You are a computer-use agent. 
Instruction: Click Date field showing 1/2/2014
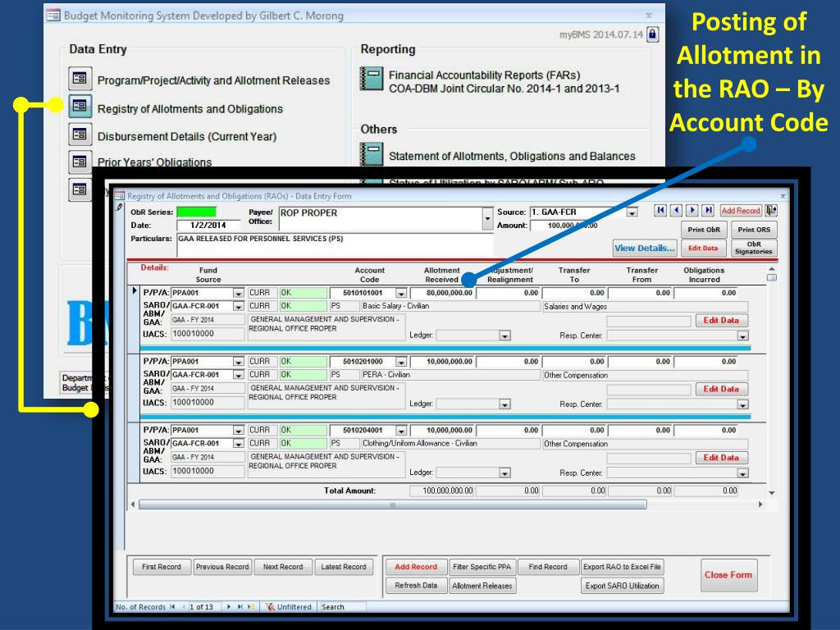208,225
